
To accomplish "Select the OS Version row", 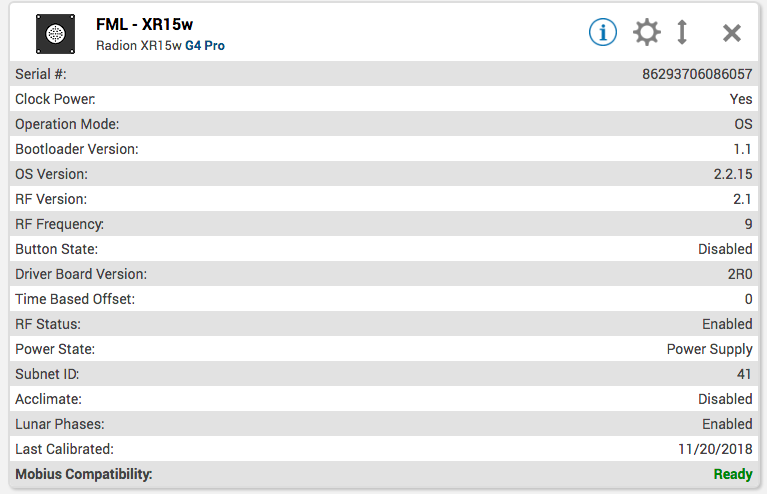I will [383, 174].
